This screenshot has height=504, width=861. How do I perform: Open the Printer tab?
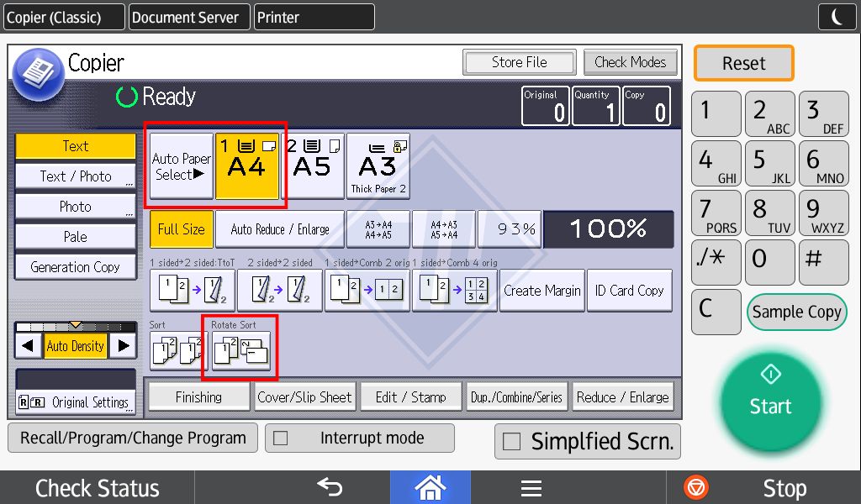(314, 17)
